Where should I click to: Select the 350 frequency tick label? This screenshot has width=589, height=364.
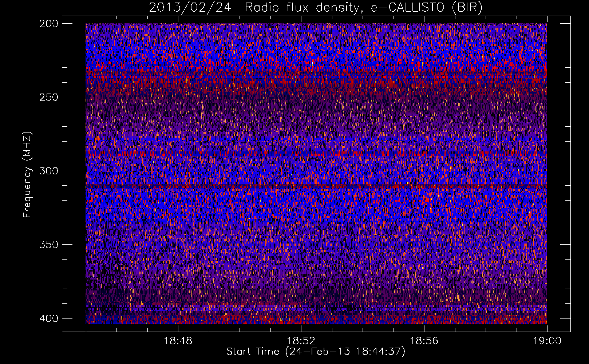pos(48,244)
